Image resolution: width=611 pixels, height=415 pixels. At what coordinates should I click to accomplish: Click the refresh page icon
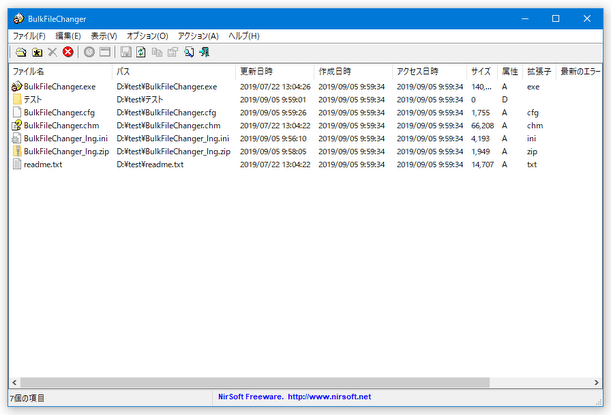coord(141,52)
